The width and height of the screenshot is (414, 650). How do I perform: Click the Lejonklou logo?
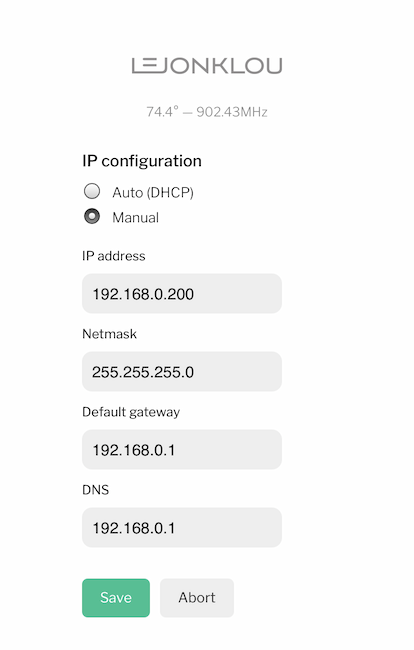[207, 66]
